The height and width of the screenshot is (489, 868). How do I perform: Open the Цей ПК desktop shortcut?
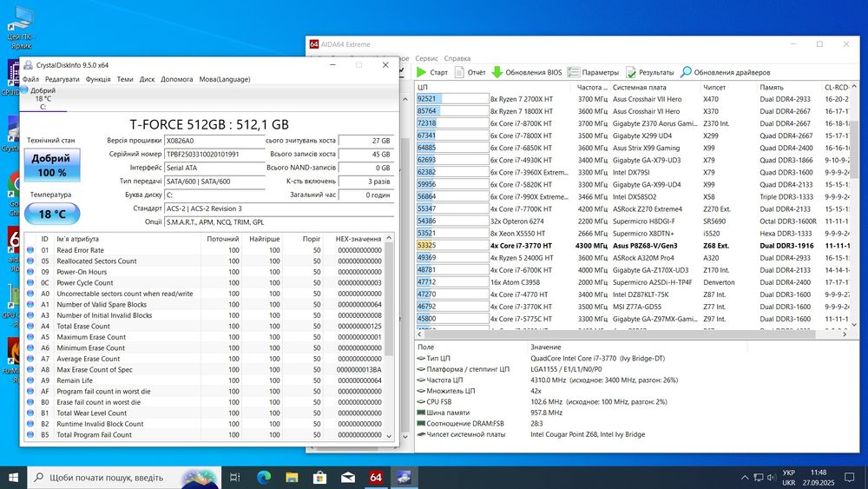[x=20, y=28]
